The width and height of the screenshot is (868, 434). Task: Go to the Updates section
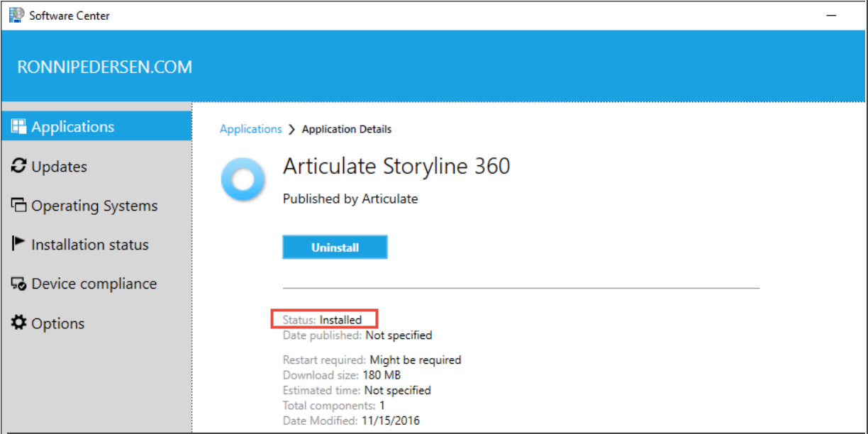click(x=96, y=166)
